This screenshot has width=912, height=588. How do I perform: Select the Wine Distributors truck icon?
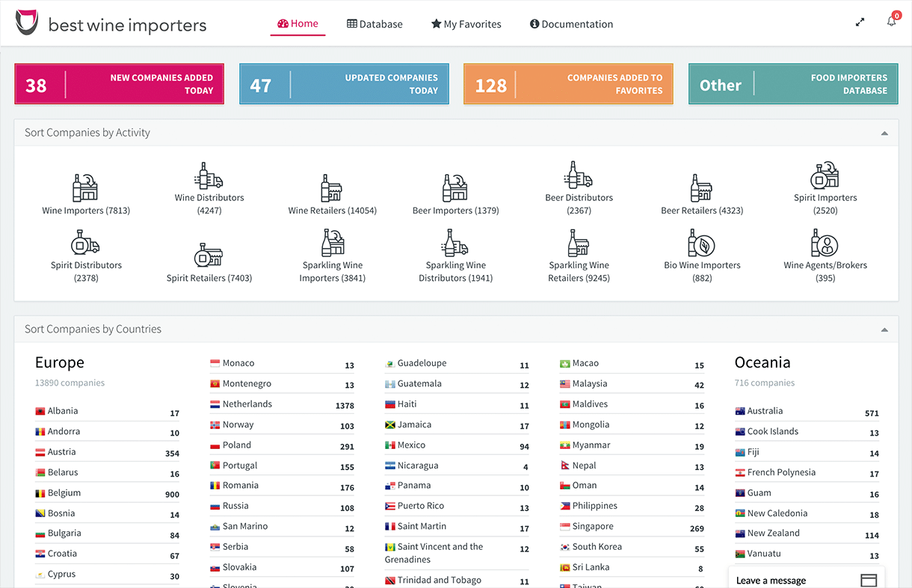point(209,176)
